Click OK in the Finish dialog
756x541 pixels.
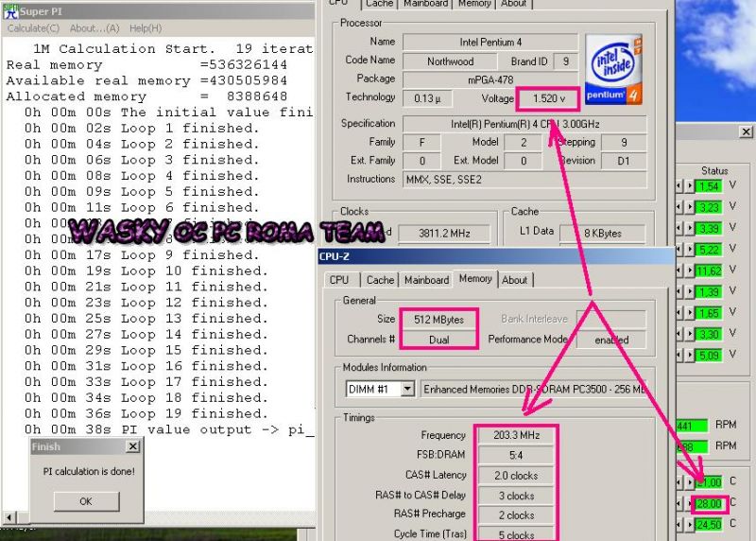[86, 501]
